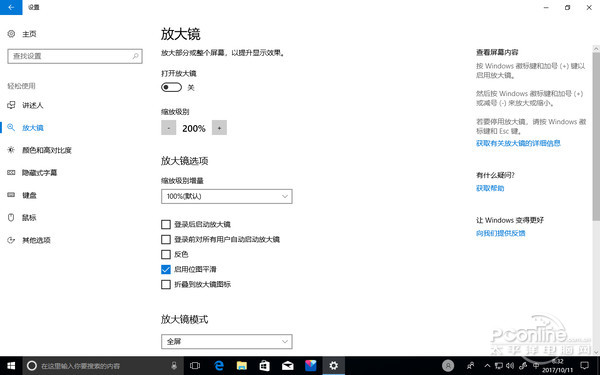The height and width of the screenshot is (375, 600).
Task: Click the 放大镜选项 heading
Action: (184, 161)
